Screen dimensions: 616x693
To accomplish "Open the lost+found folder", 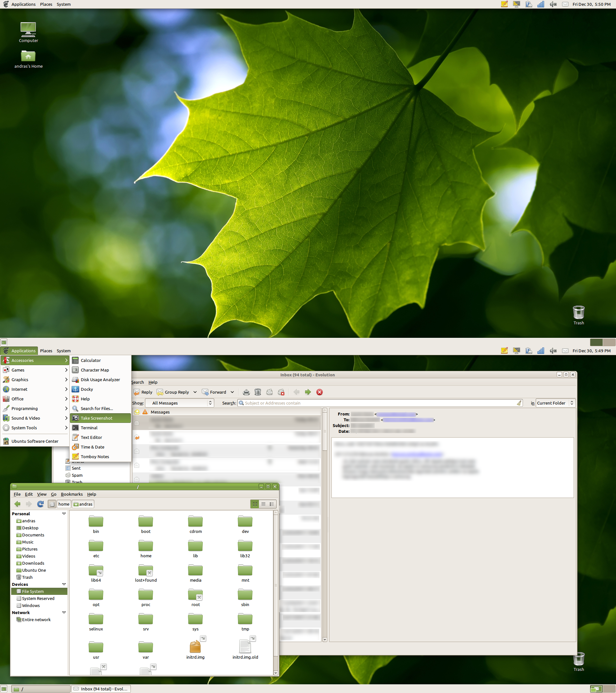I will (146, 573).
